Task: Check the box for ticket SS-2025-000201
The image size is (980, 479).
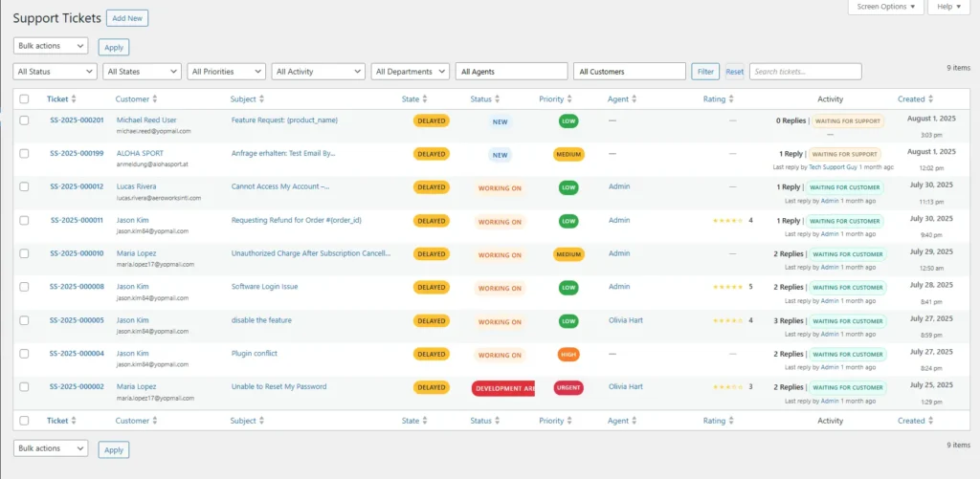Action: point(24,120)
